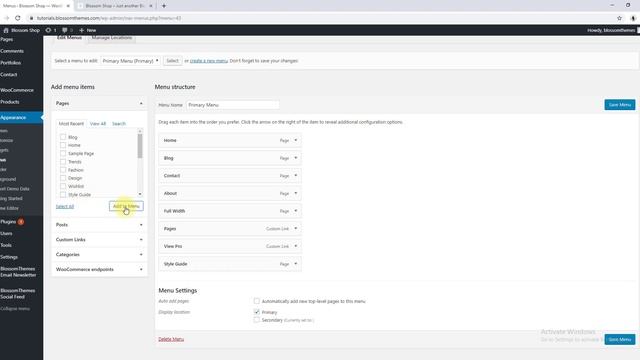Select the View All pages tab
The image size is (640, 360).
click(98, 123)
